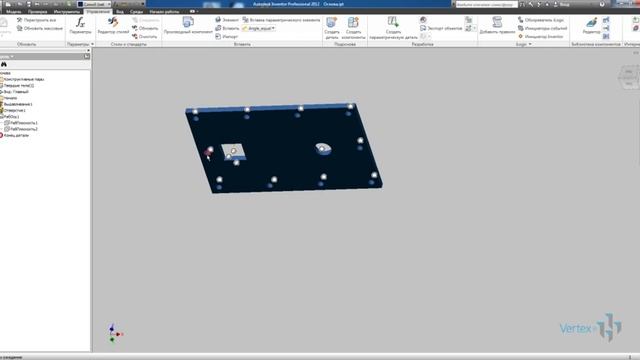Select Твердые тела(1) tree item
This screenshot has height=360, width=640.
(x=19, y=85)
